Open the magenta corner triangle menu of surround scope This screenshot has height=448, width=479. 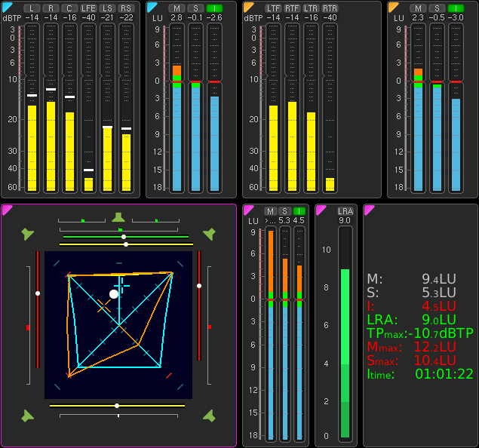[x=7, y=209]
